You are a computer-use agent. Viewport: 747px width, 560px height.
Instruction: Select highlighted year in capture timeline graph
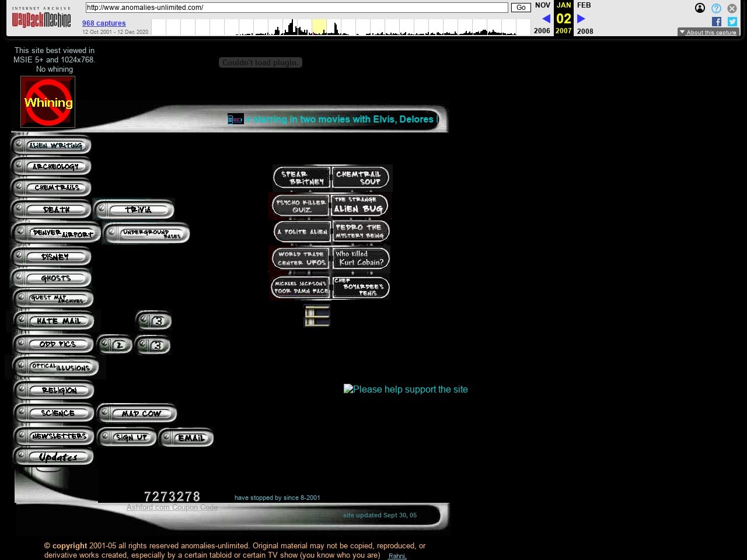319,27
